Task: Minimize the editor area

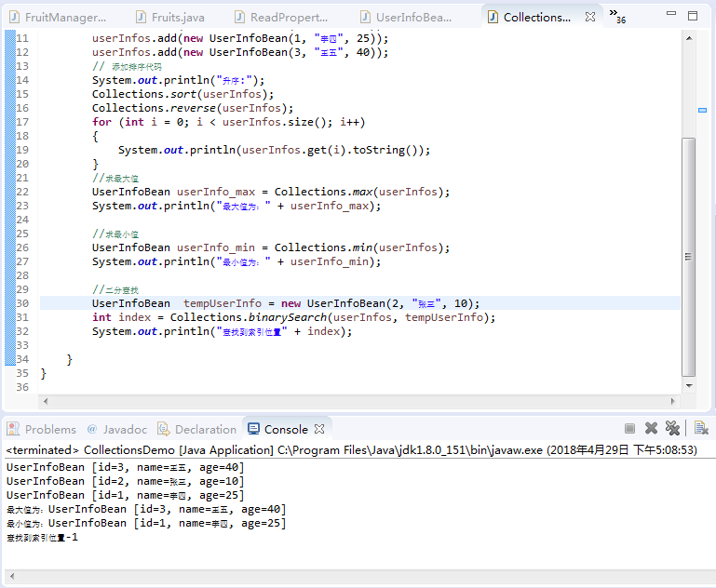Action: point(670,14)
